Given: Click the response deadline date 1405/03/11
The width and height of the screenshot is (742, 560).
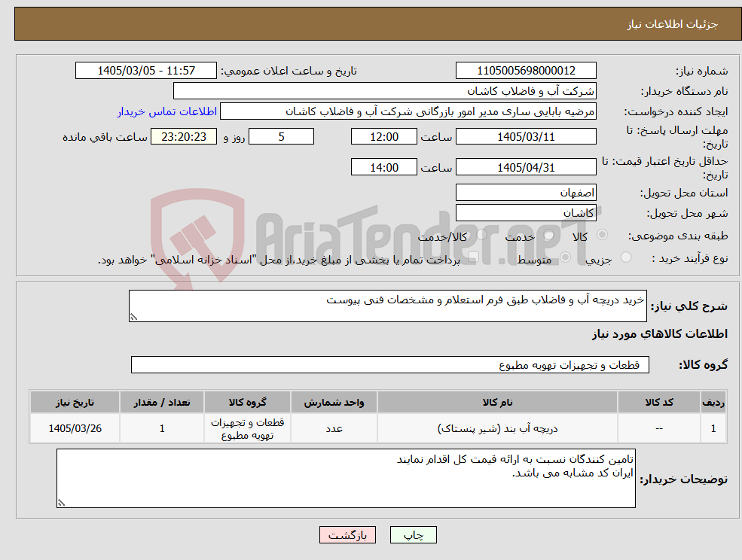Looking at the screenshot, I should [x=526, y=137].
